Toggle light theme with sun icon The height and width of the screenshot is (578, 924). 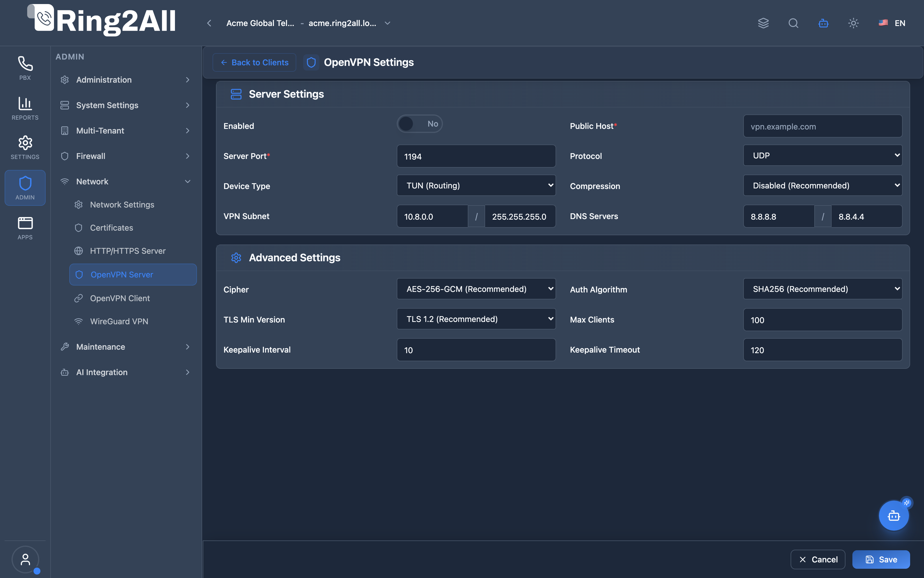click(853, 23)
